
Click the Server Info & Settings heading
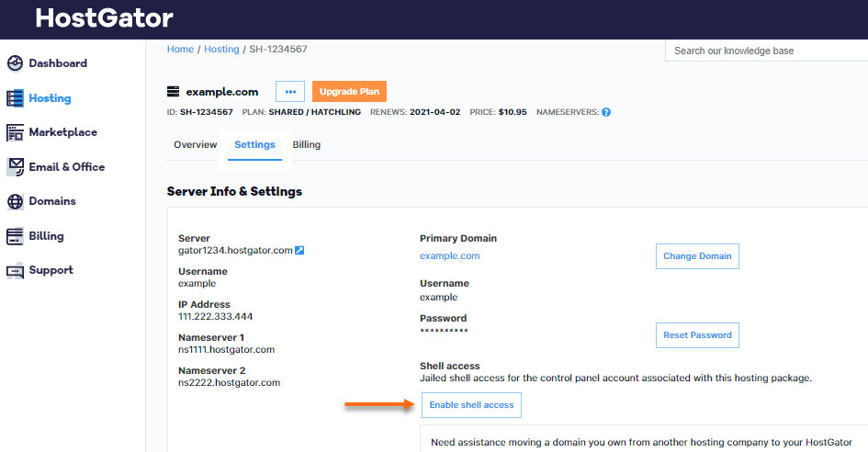coord(235,192)
